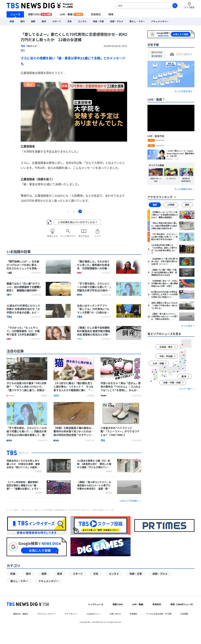
Task: Open the Google お気に入り登録 banner in the sidebar
Action: pyautogui.click(x=171, y=34)
